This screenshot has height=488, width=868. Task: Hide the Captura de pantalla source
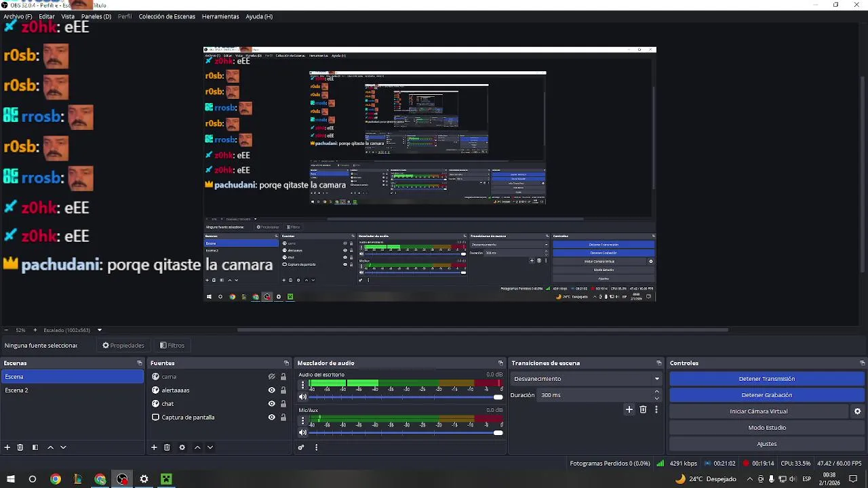click(x=272, y=418)
